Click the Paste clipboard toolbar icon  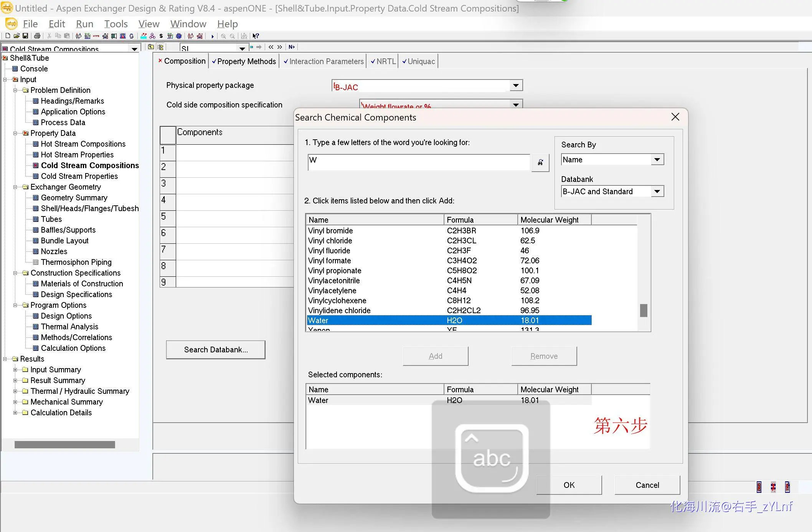(x=67, y=36)
